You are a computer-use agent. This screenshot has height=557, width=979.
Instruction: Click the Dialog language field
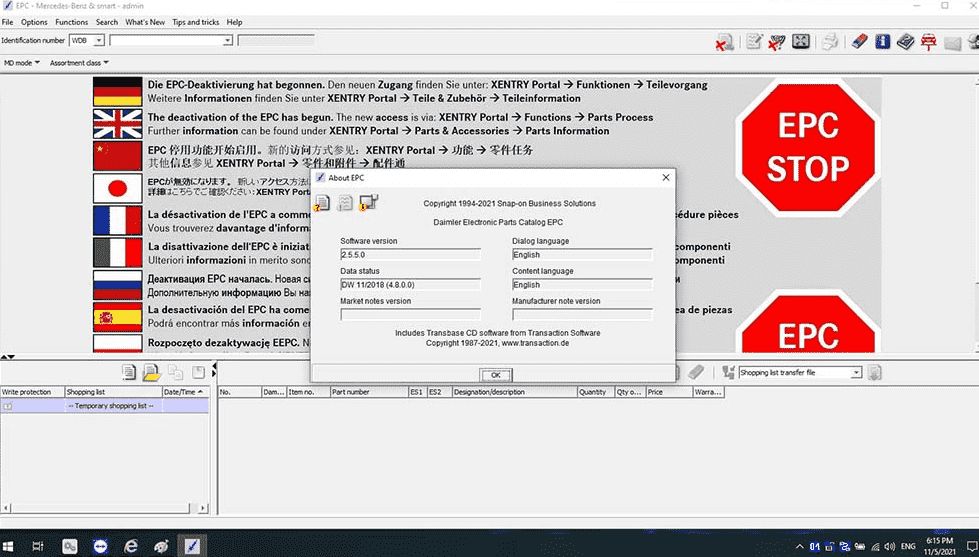[x=582, y=254]
